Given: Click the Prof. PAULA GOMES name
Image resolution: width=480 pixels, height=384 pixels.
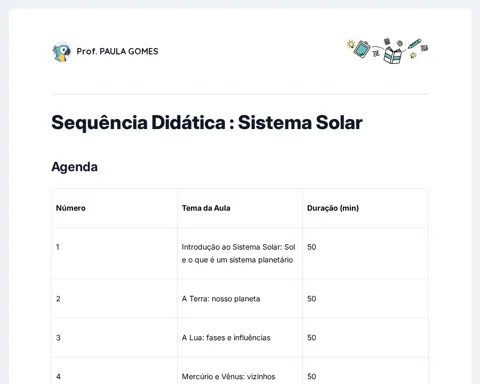Looking at the screenshot, I should [117, 51].
